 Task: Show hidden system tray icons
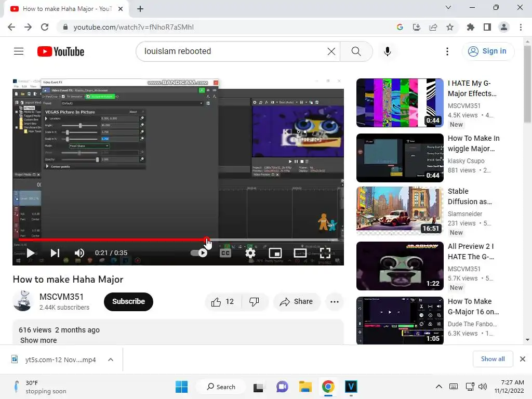click(438, 387)
